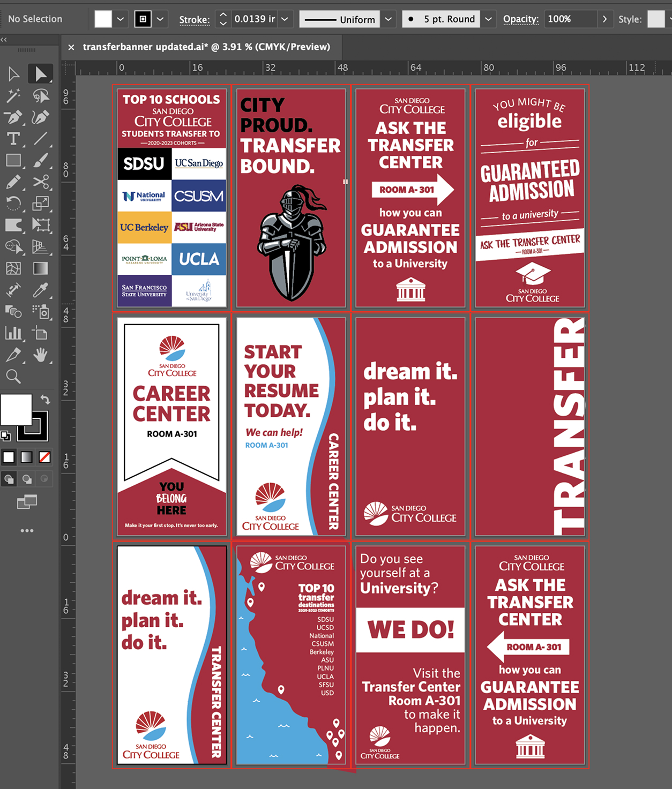Select the Hand tool
The height and width of the screenshot is (789, 672).
41,355
